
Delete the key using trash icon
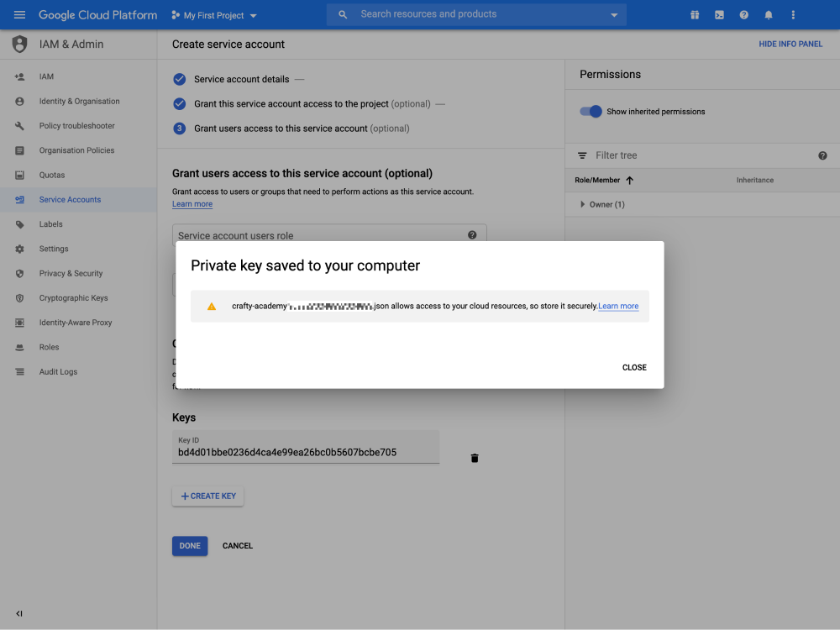[x=475, y=458]
